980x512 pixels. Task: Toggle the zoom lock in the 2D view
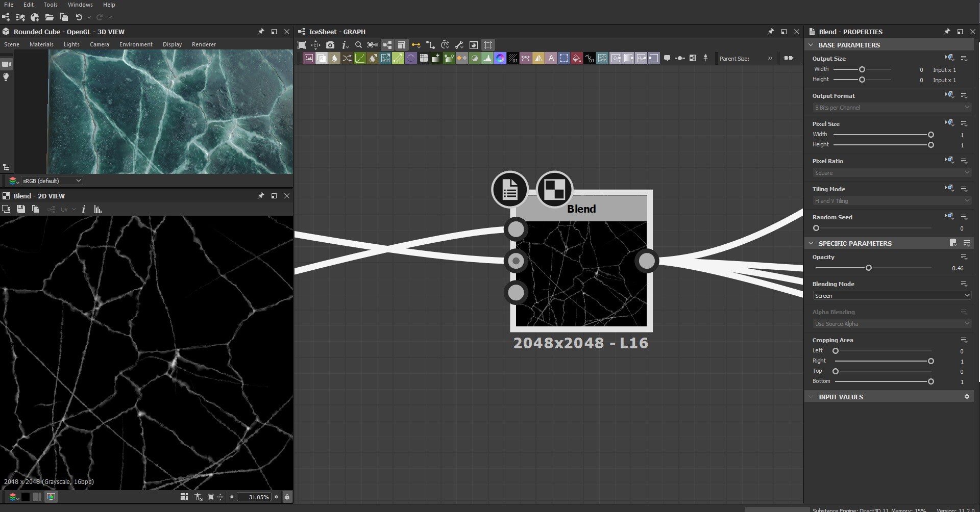point(287,497)
